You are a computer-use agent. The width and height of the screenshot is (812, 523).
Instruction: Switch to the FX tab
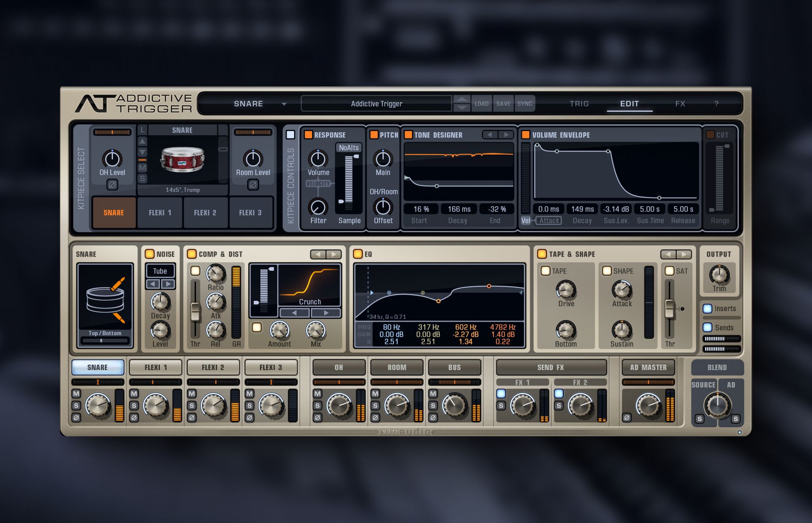coord(680,104)
